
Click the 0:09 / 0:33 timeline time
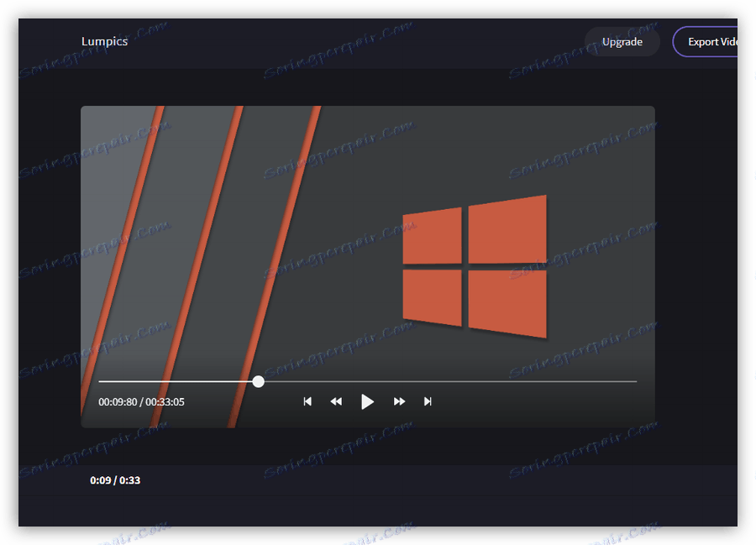(115, 480)
